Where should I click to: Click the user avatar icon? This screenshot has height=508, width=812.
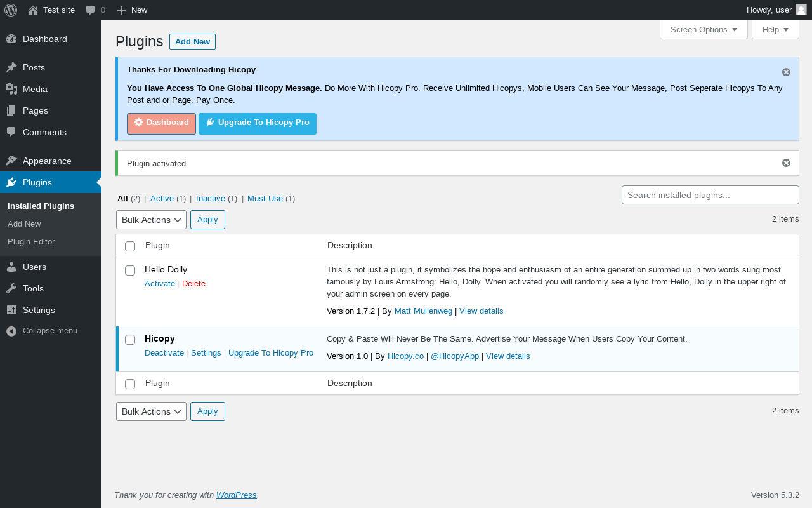[x=801, y=10]
